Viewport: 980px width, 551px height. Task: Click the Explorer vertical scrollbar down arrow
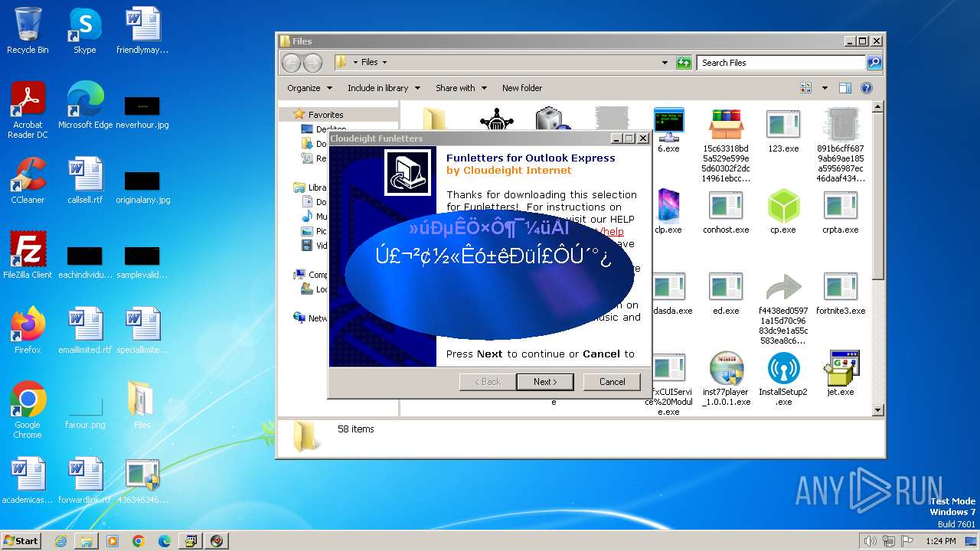[878, 410]
